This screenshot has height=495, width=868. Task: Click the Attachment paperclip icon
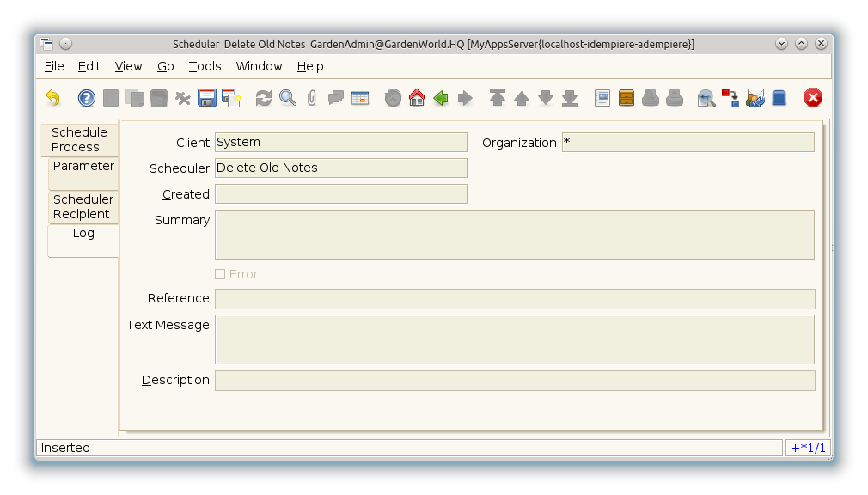312,98
